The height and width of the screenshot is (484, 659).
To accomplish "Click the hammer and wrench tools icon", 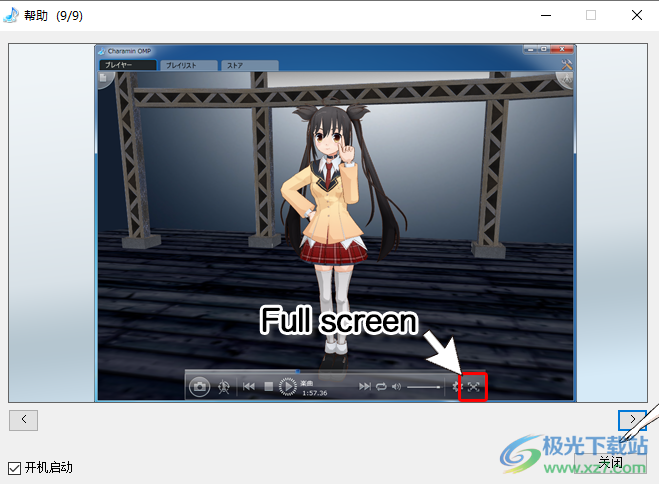I will click(567, 64).
